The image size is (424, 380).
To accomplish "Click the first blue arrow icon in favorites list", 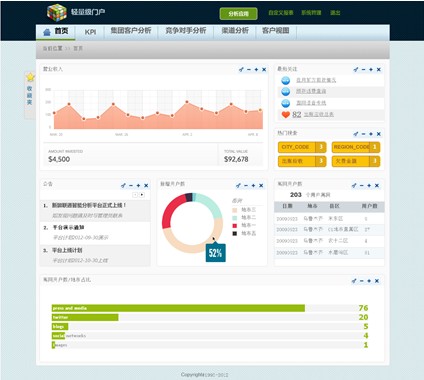I will pyautogui.click(x=286, y=80).
